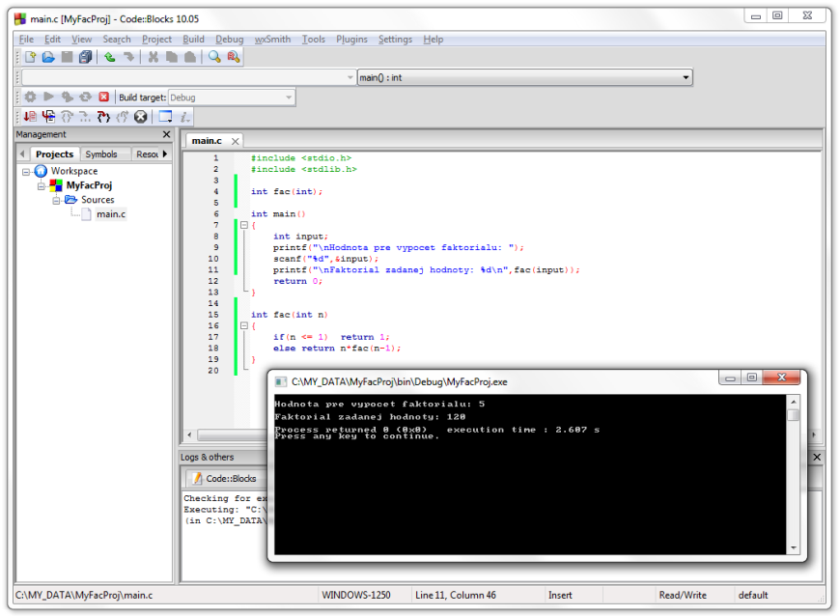Select the MyFacProj project in tree
This screenshot has width=840, height=616.
click(89, 185)
